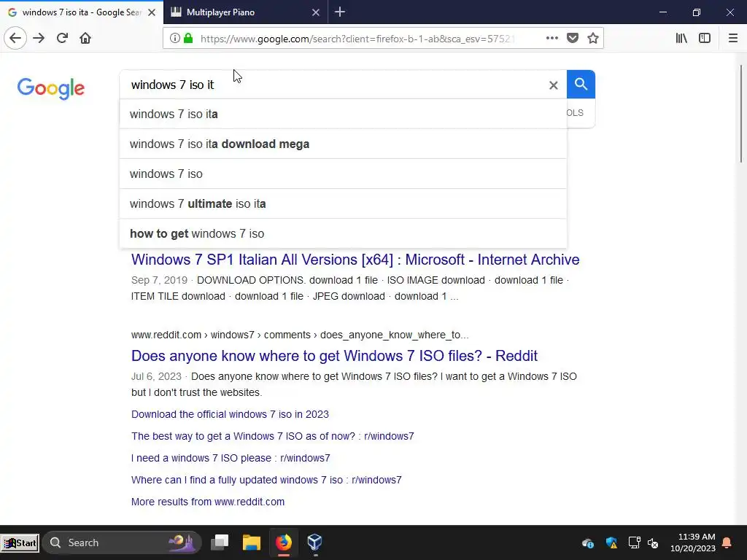Bookmark this page with star
Screen dimensions: 747x560
click(592, 38)
